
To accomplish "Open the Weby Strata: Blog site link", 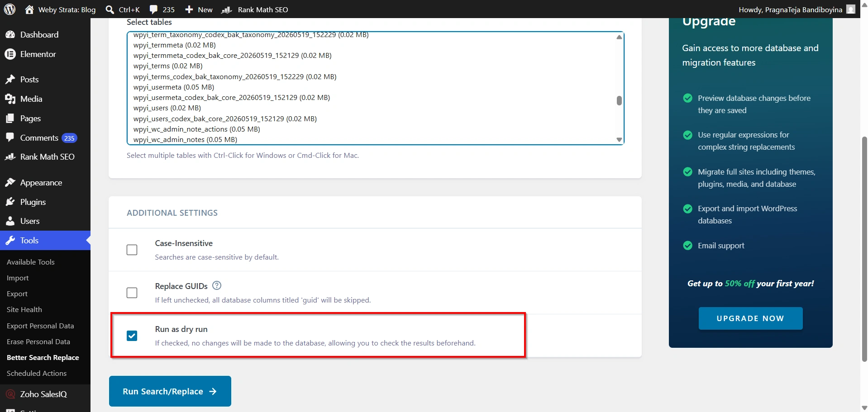I will pyautogui.click(x=61, y=9).
